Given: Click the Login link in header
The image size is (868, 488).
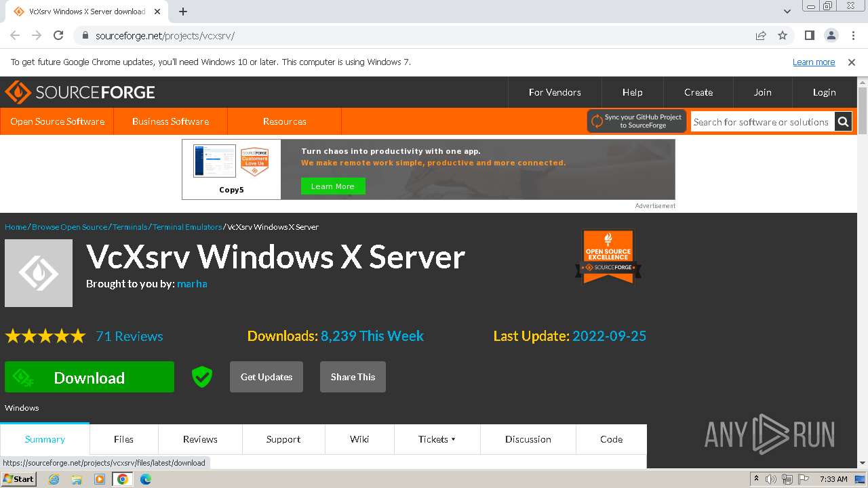Looking at the screenshot, I should coord(825,92).
